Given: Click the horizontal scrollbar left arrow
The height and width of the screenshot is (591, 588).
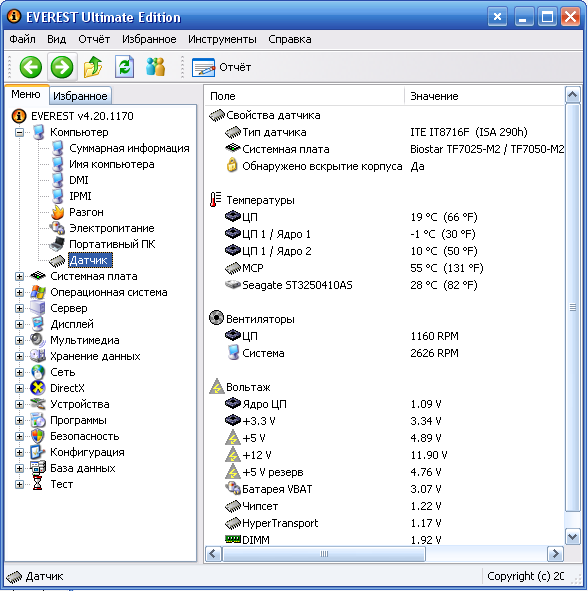Looking at the screenshot, I should pos(213,554).
